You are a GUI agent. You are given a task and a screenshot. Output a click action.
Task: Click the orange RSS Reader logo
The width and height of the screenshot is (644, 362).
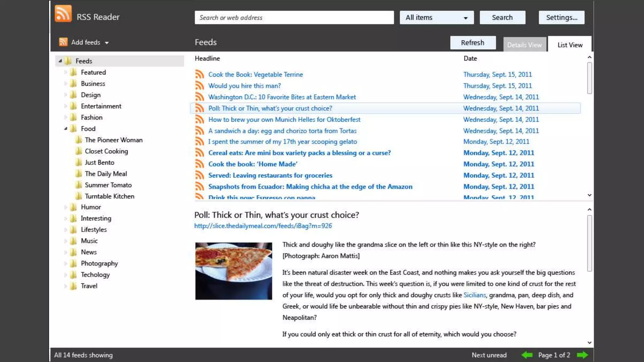tap(63, 14)
